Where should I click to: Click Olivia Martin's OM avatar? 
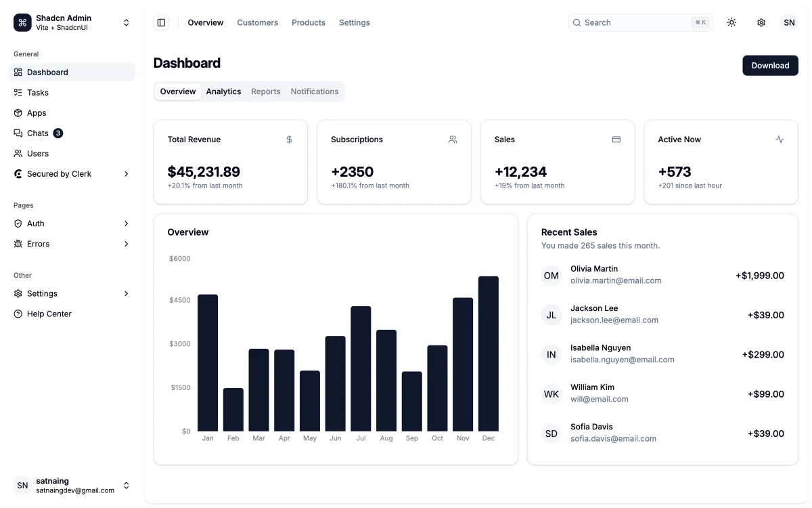pos(551,275)
